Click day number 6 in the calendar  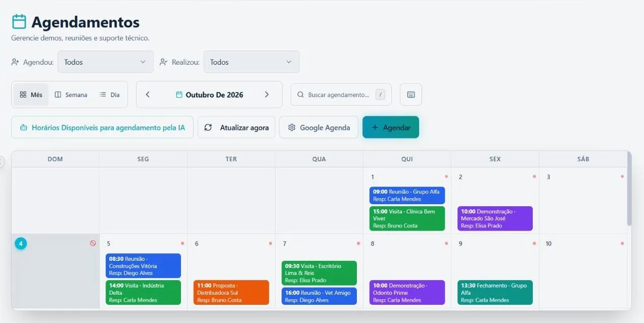pos(197,244)
